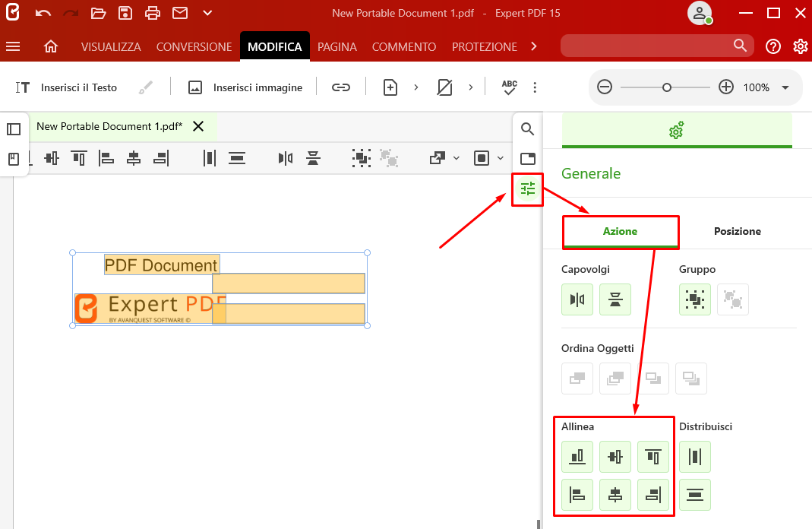Align bottom in the Allinea section
812x529 pixels.
tap(577, 457)
